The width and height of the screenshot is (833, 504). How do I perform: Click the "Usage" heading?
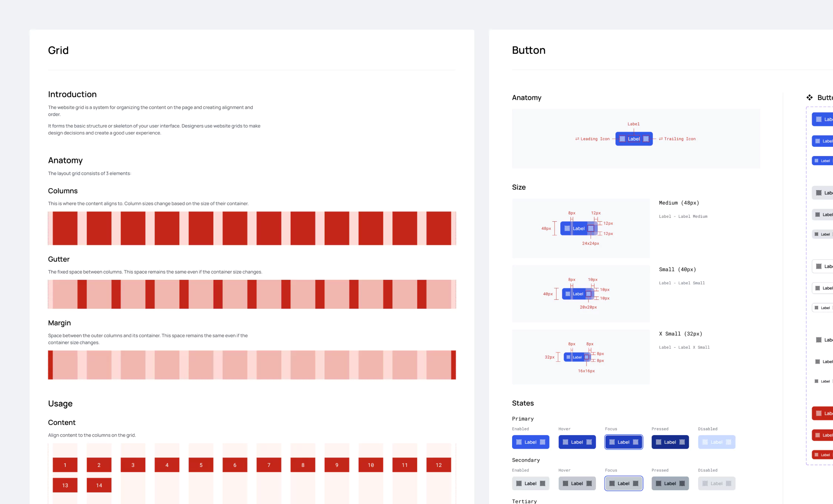click(x=60, y=404)
